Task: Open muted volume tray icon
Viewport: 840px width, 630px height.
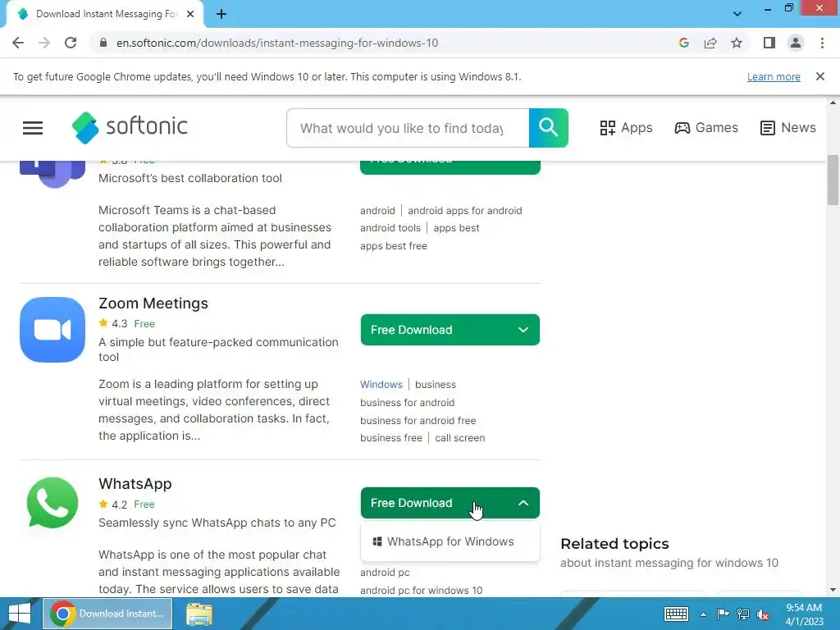Action: pos(762,614)
